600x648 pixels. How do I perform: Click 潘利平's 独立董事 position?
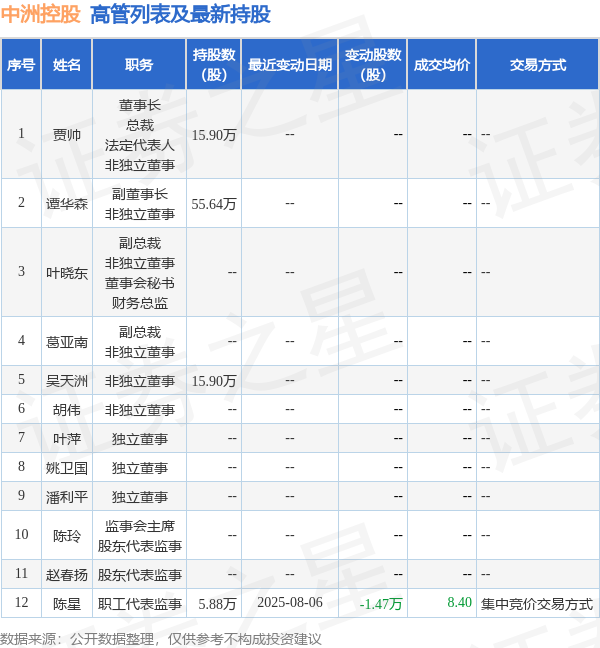(140, 497)
